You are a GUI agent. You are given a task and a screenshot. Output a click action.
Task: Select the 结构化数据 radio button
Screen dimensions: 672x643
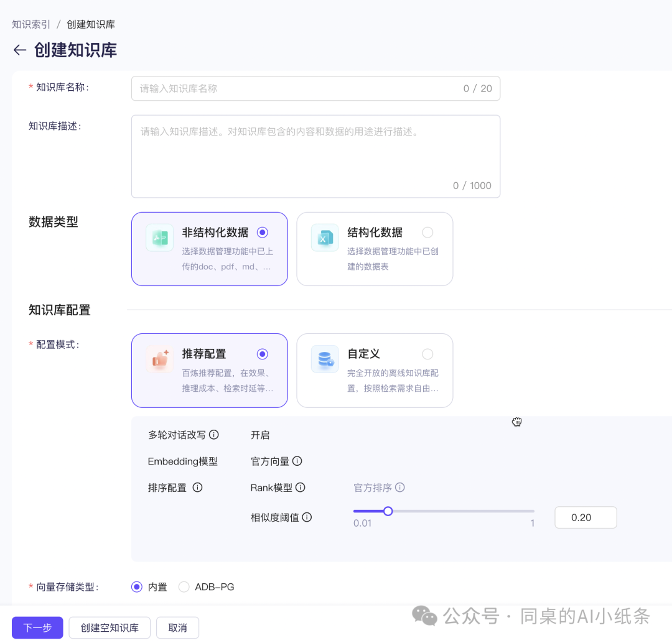point(427,232)
